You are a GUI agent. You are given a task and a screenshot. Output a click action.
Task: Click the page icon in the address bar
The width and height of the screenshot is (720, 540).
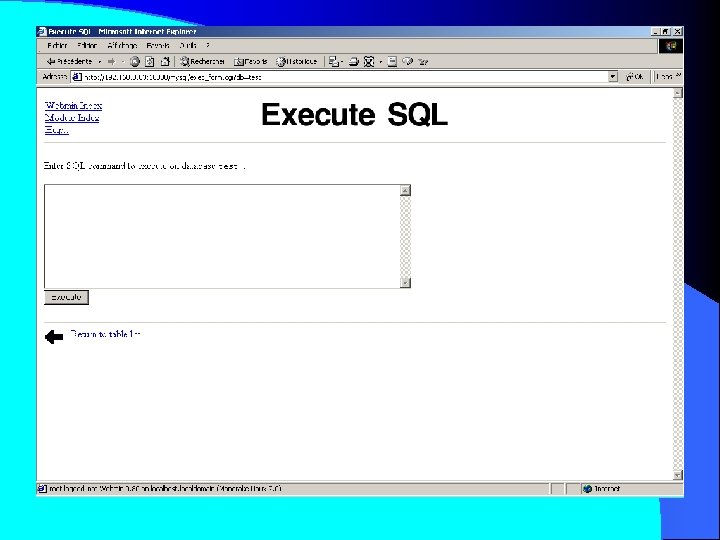click(77, 77)
